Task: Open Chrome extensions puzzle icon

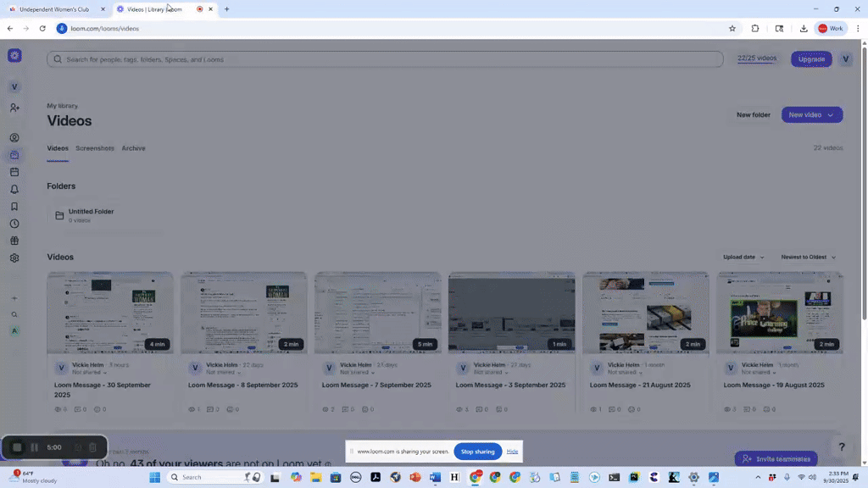Action: click(x=755, y=28)
